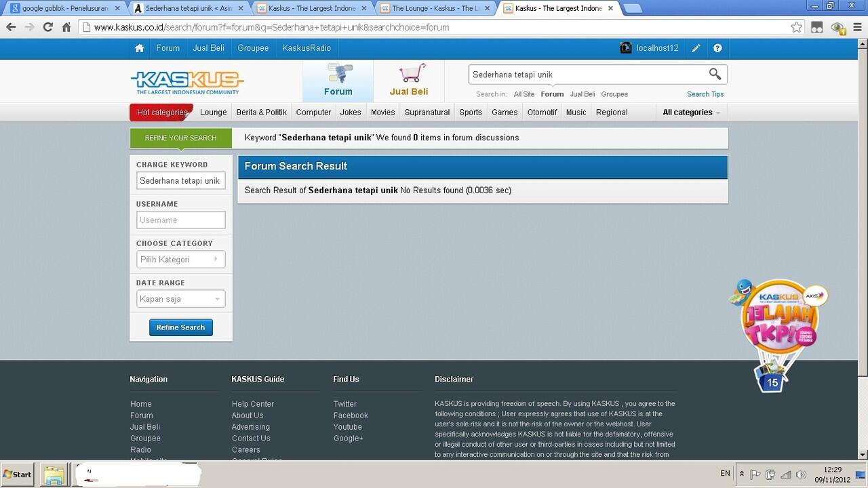Show hidden tray icons arrow
The width and height of the screenshot is (868, 488).
pos(741,474)
